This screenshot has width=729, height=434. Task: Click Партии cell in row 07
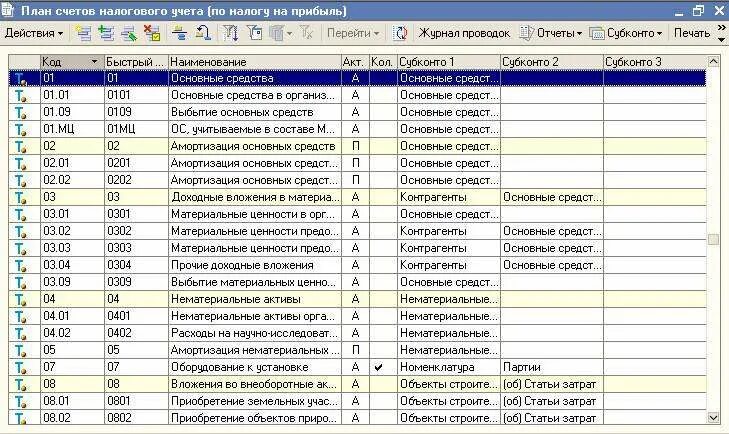[552, 367]
